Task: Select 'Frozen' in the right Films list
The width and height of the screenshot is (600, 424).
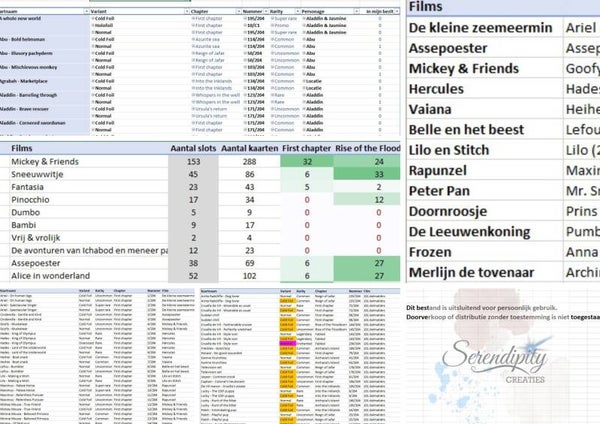Action: tap(430, 252)
